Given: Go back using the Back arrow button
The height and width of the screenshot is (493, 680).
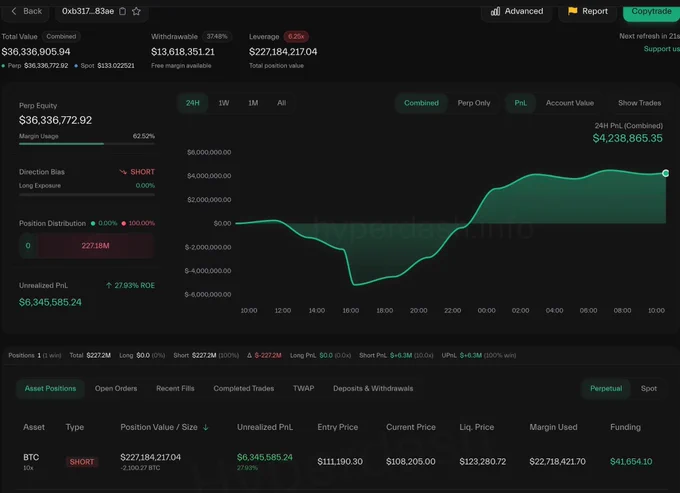Looking at the screenshot, I should 26,11.
